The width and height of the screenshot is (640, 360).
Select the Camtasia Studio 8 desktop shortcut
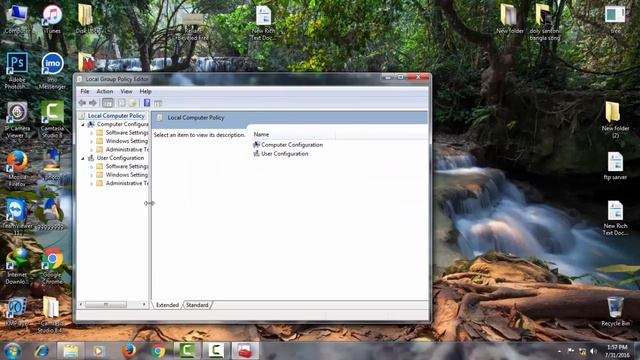52,119
